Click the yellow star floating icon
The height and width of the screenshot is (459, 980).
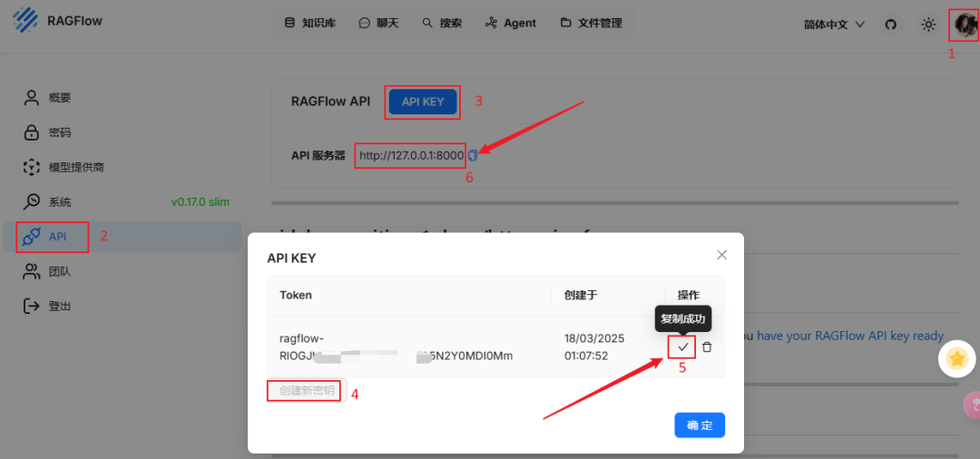(x=957, y=358)
